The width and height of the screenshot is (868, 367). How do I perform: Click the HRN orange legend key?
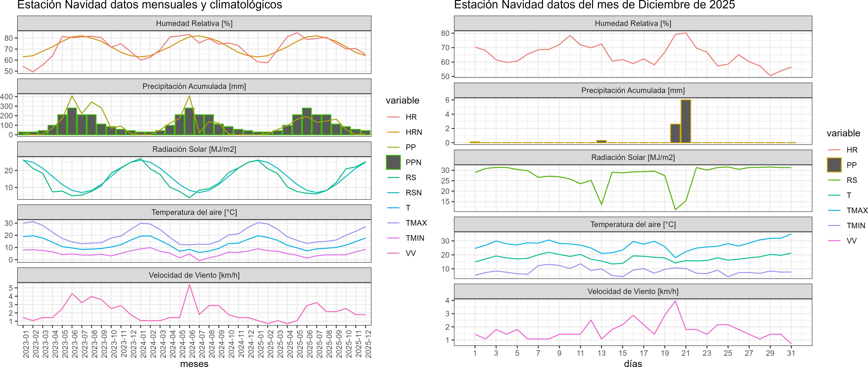393,132
